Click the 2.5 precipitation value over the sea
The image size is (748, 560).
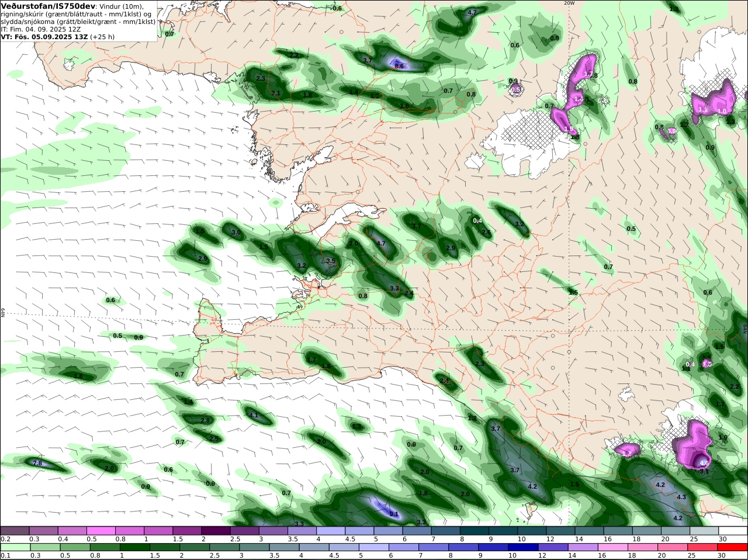(214, 438)
